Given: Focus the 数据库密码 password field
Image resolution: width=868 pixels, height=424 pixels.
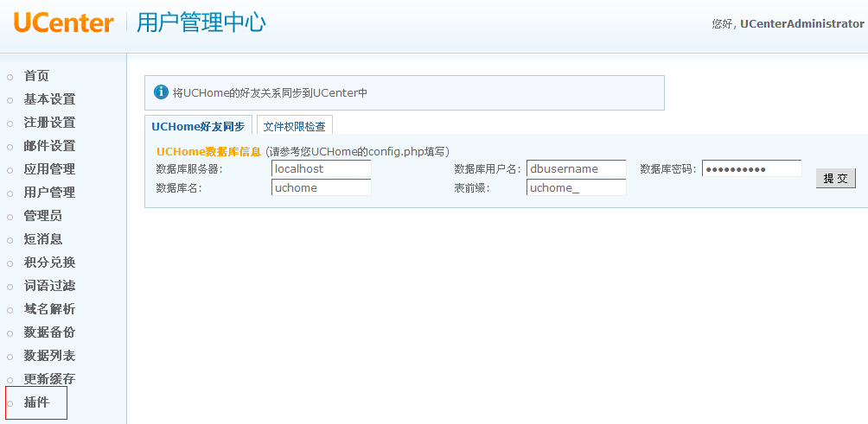Looking at the screenshot, I should (x=752, y=168).
